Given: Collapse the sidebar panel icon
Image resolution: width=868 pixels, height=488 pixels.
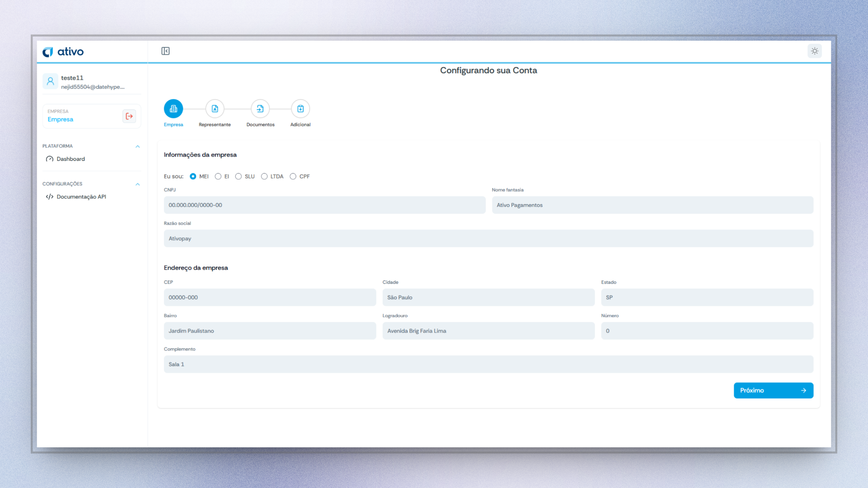Looking at the screenshot, I should tap(165, 51).
